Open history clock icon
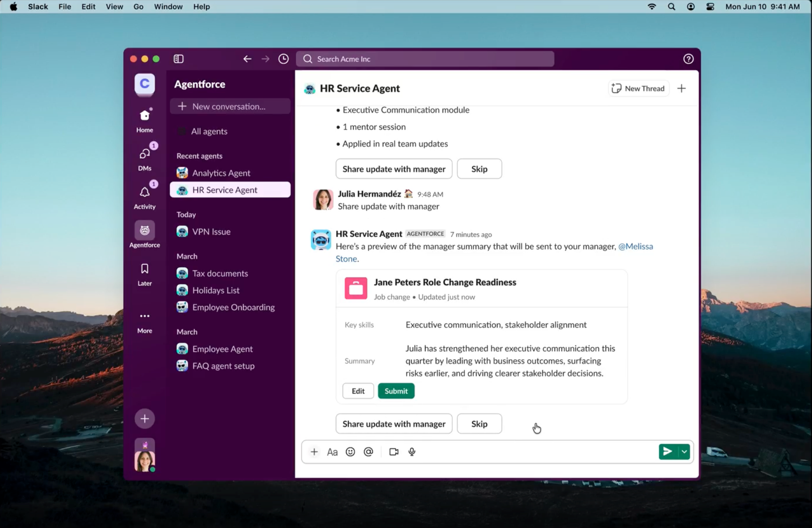The width and height of the screenshot is (812, 528). click(x=284, y=59)
